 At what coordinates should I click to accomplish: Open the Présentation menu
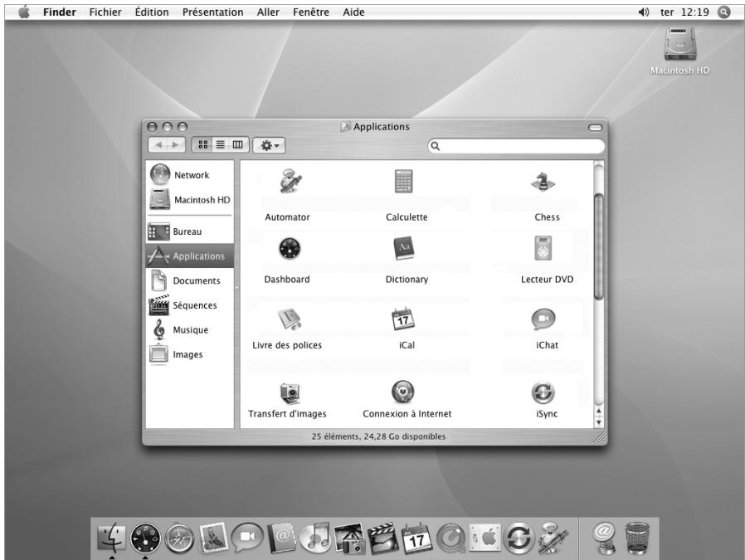click(x=213, y=12)
